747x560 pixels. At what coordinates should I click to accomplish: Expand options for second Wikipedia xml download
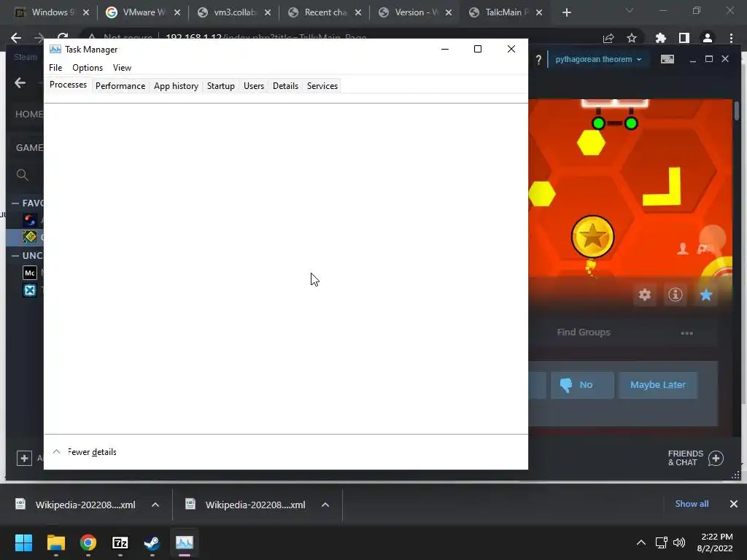point(325,505)
